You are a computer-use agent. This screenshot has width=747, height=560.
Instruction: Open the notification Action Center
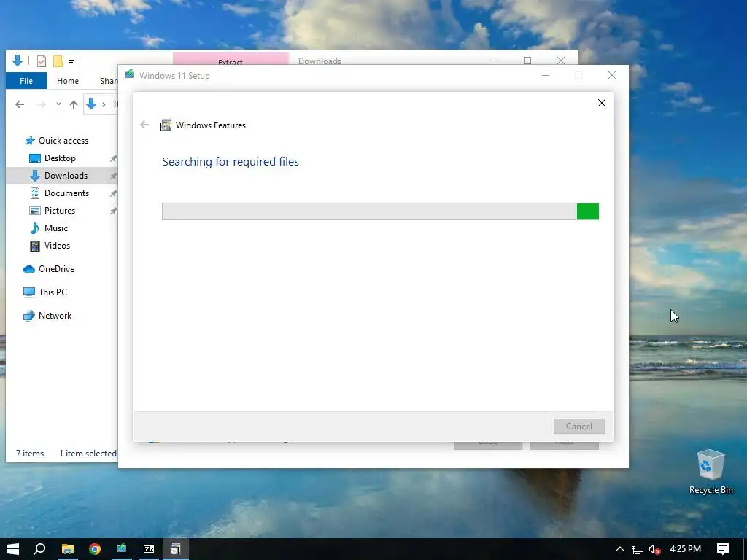pyautogui.click(x=723, y=549)
